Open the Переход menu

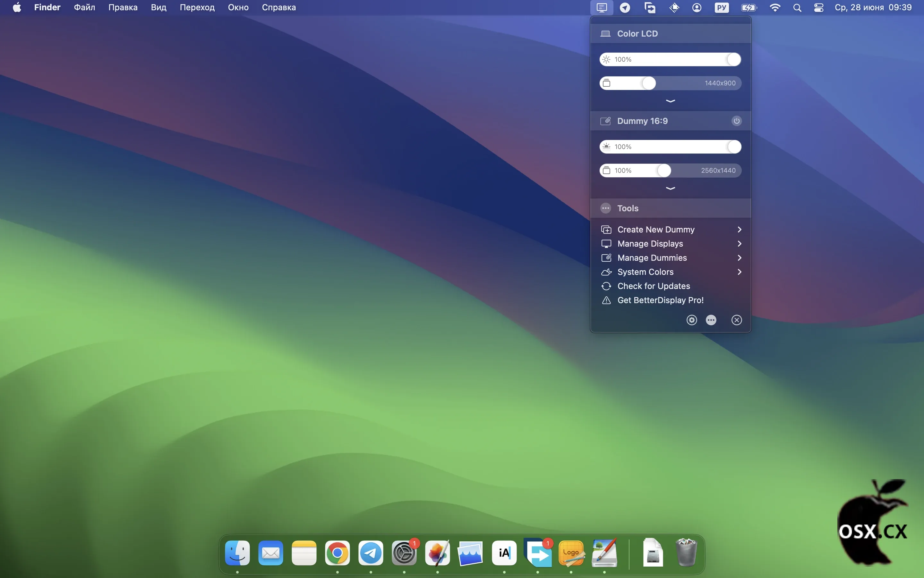click(197, 8)
